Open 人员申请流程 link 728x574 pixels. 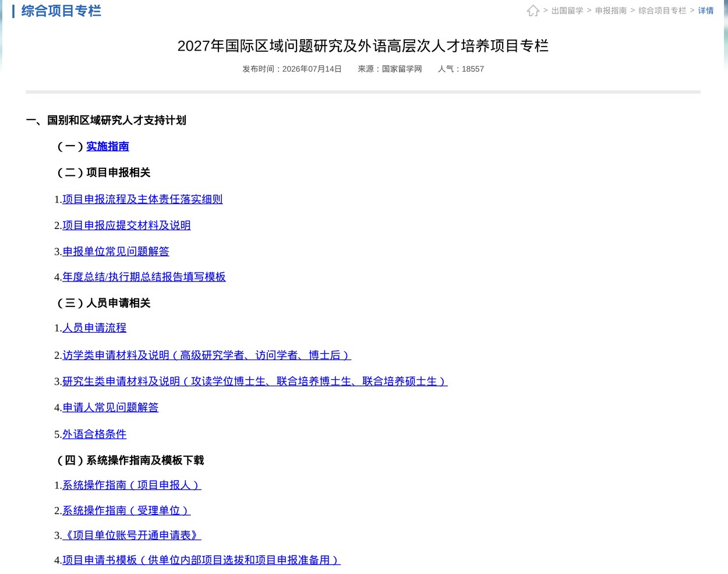coord(94,328)
